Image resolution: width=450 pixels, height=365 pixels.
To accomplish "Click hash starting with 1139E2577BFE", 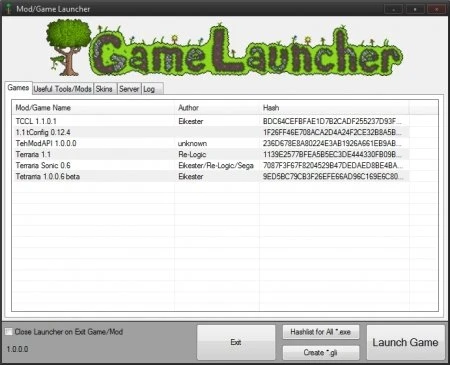I will point(332,154).
